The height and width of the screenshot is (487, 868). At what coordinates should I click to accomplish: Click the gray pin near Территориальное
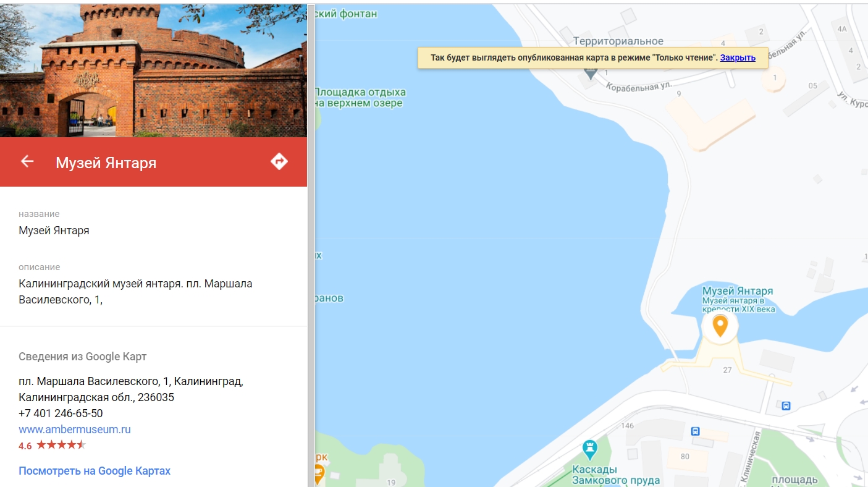coord(590,71)
